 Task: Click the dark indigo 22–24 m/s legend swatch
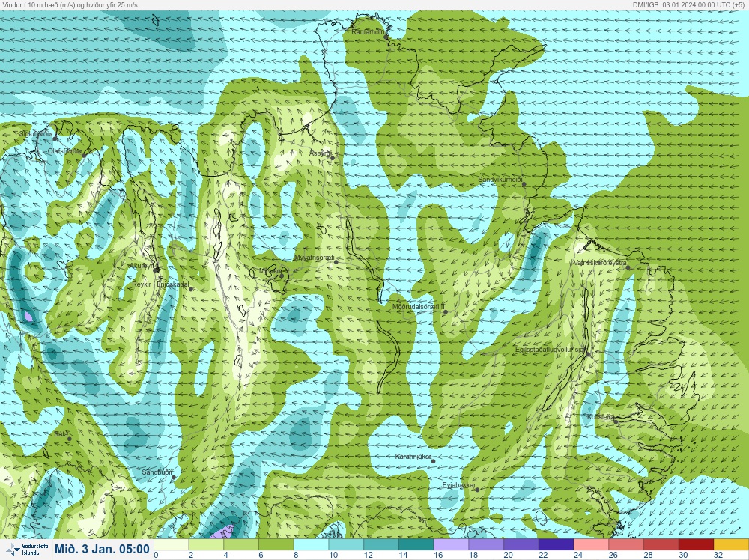[556, 544]
